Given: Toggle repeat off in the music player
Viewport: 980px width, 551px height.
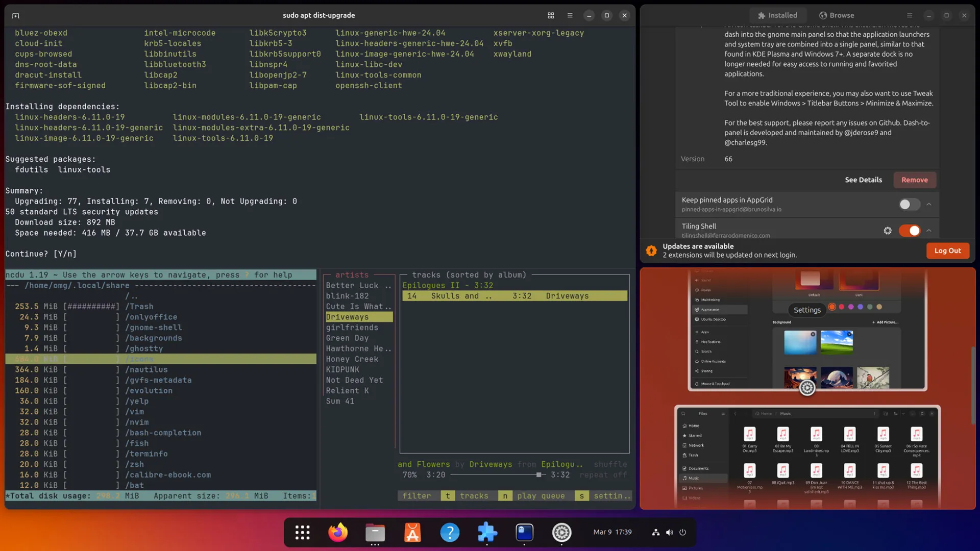Looking at the screenshot, I should [x=603, y=474].
